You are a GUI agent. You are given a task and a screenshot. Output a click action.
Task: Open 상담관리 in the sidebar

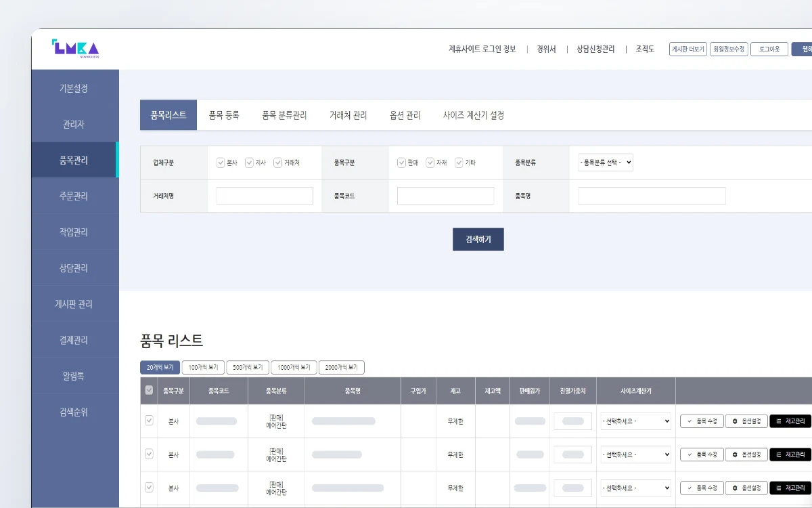tap(74, 268)
